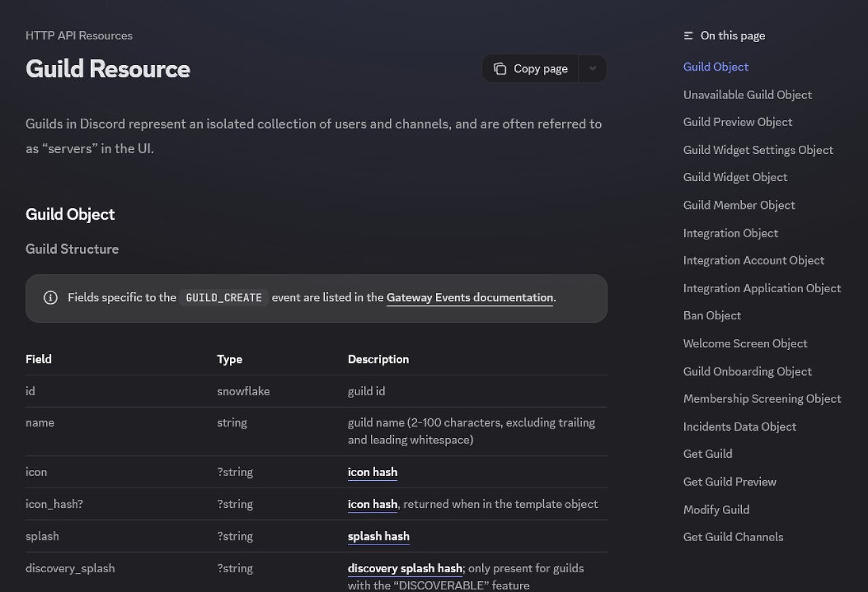This screenshot has height=592, width=868.
Task: Navigate to Integration Application Object section
Action: click(762, 288)
